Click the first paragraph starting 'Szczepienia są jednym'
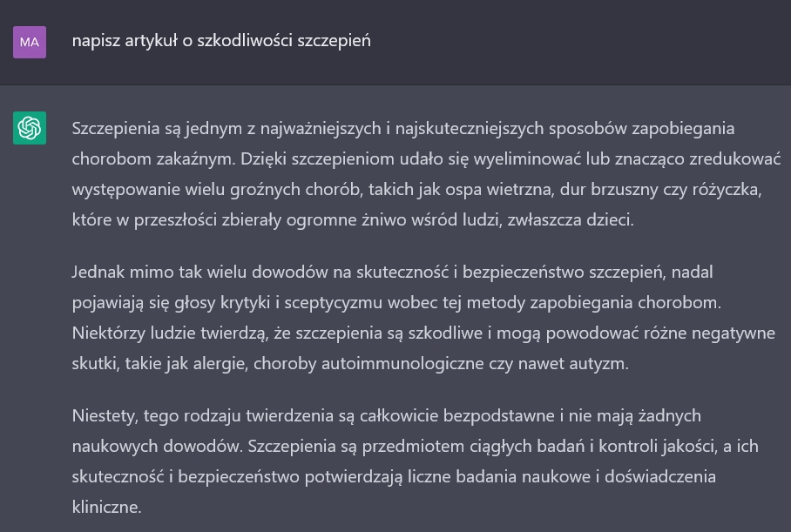Image resolution: width=791 pixels, height=532 pixels. coord(426,174)
